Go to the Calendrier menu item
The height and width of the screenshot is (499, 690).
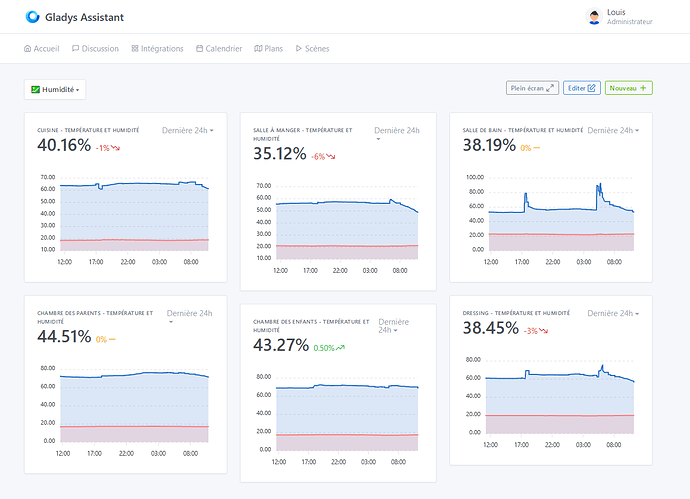[x=219, y=48]
